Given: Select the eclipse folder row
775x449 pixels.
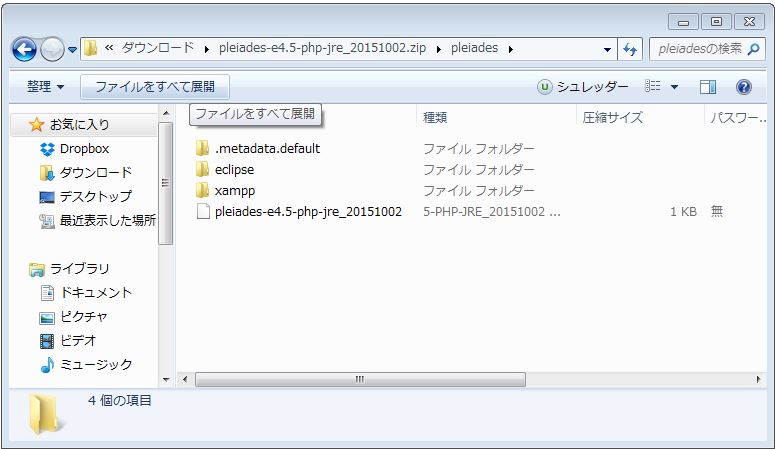Looking at the screenshot, I should (234, 170).
